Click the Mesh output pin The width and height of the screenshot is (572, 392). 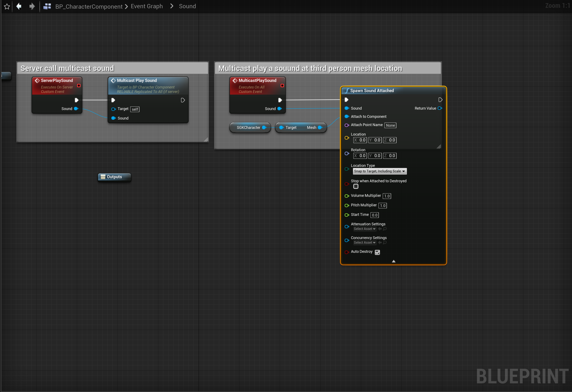[x=320, y=128]
